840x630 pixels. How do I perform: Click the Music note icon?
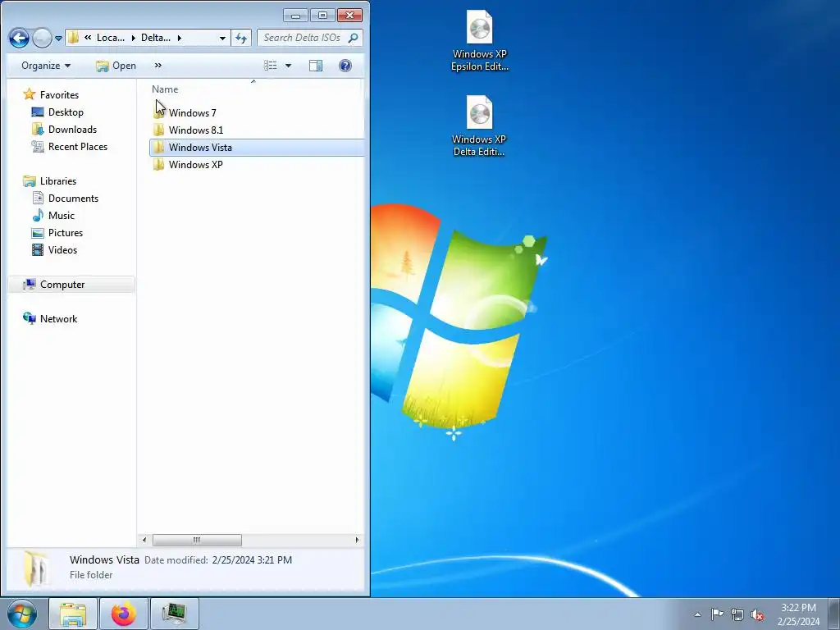point(38,216)
